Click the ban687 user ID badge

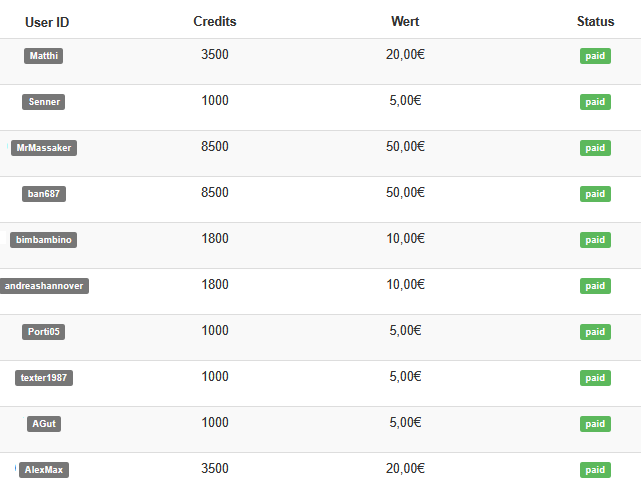coord(43,194)
